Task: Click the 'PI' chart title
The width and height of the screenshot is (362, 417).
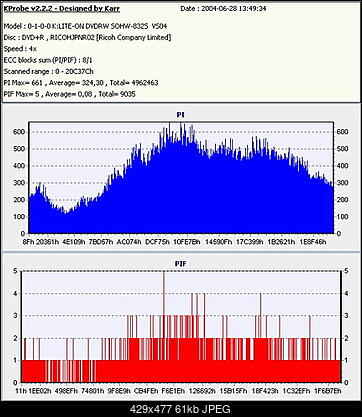Action: pos(181,115)
